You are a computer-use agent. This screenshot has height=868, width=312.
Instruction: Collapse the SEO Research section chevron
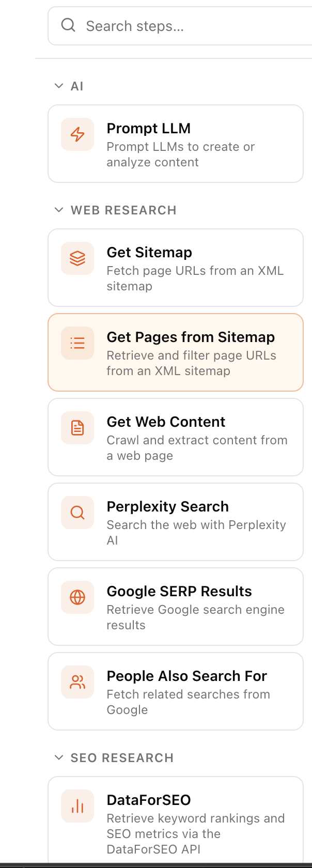point(59,757)
